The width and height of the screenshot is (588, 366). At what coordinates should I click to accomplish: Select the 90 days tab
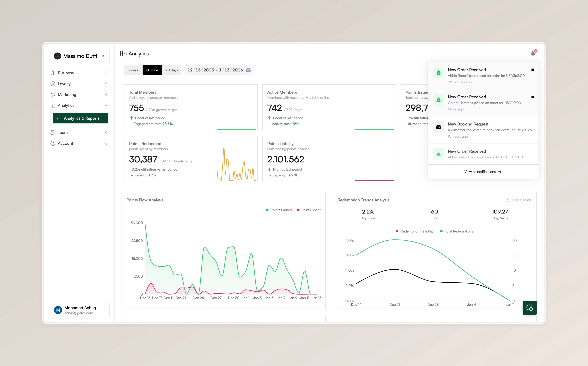(172, 70)
